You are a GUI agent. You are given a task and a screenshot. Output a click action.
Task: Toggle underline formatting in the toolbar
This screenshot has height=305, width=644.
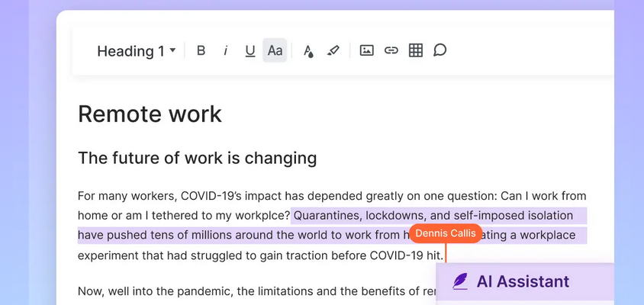point(250,51)
